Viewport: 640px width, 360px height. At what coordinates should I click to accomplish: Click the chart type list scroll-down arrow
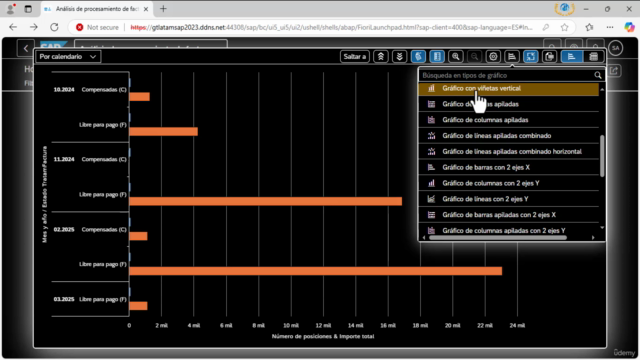click(602, 228)
